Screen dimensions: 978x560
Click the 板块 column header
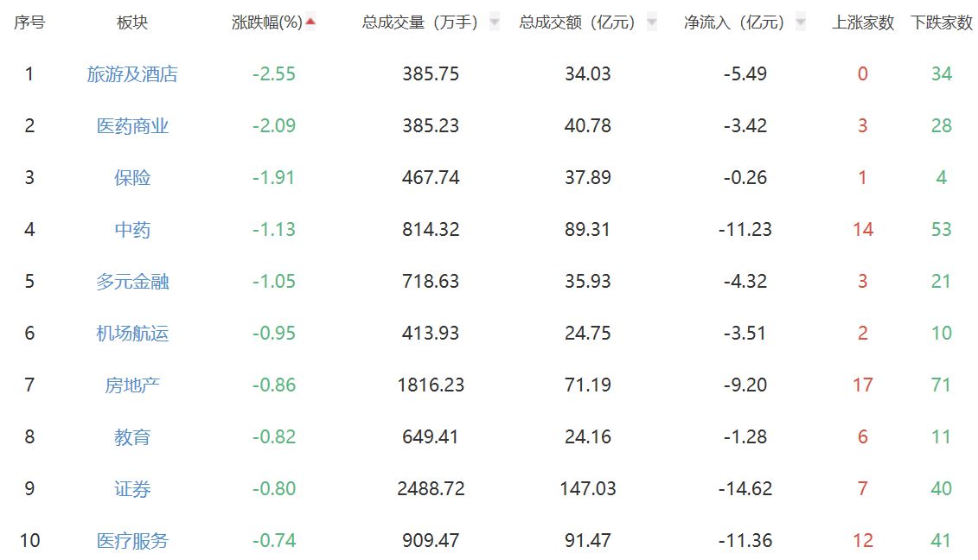(132, 23)
